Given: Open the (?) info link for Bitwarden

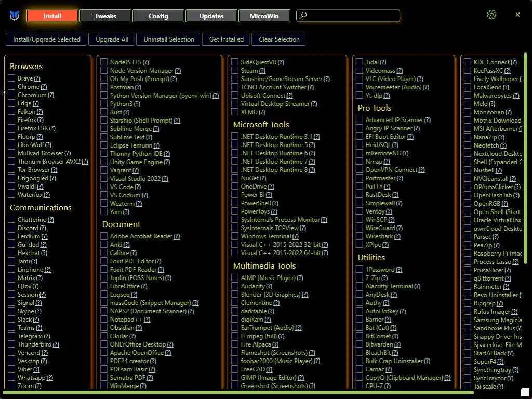Looking at the screenshot, I should coord(397,344).
